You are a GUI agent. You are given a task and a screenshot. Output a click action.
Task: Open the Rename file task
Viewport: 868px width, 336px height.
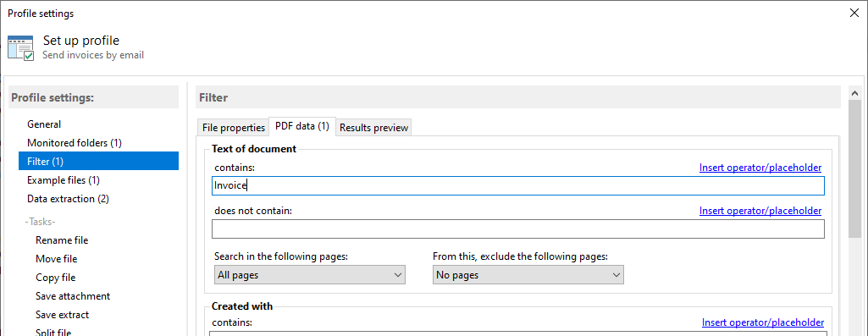coord(62,240)
